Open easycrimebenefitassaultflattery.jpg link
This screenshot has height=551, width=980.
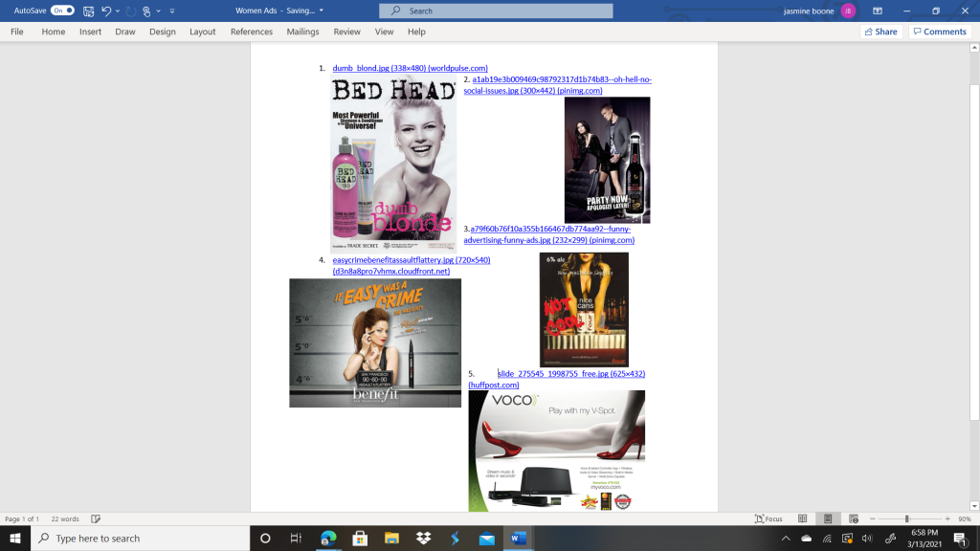tap(412, 266)
